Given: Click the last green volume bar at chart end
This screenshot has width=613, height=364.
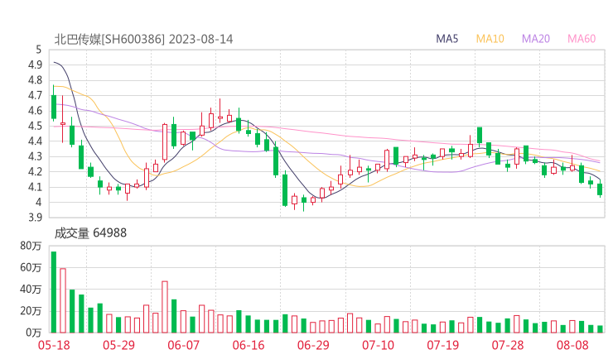Looking at the screenshot, I should 600,329.
